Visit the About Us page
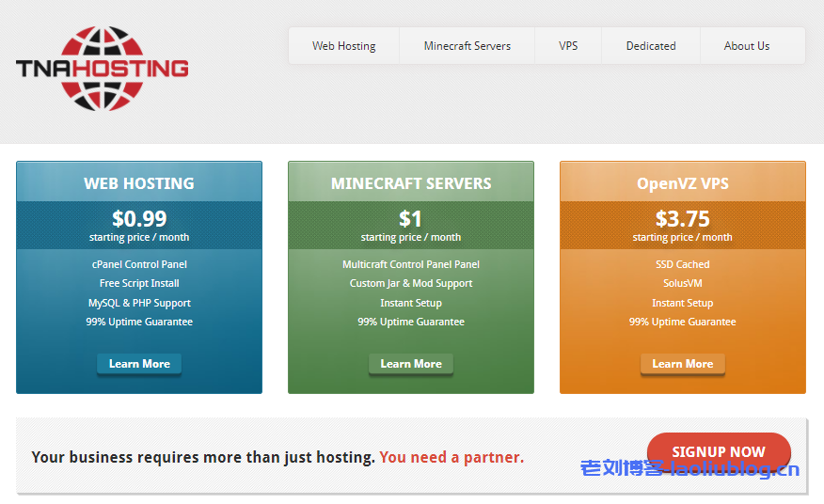824x504 pixels. coord(747,46)
